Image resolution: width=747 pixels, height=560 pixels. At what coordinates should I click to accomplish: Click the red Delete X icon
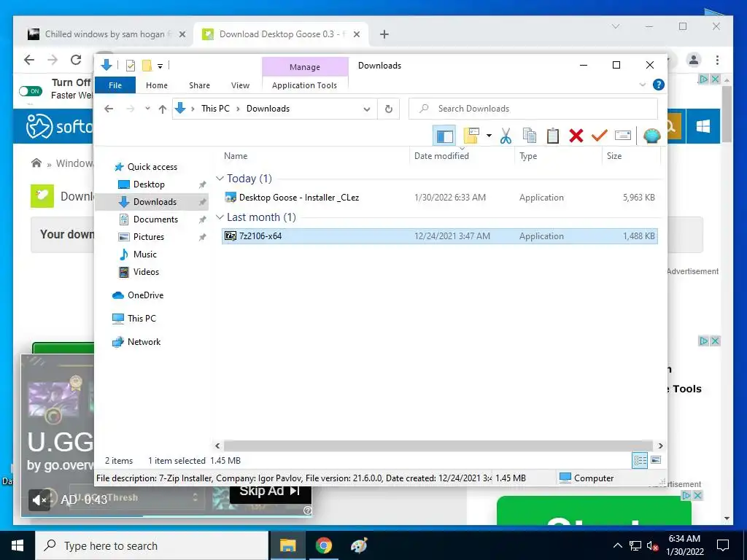[x=576, y=136]
